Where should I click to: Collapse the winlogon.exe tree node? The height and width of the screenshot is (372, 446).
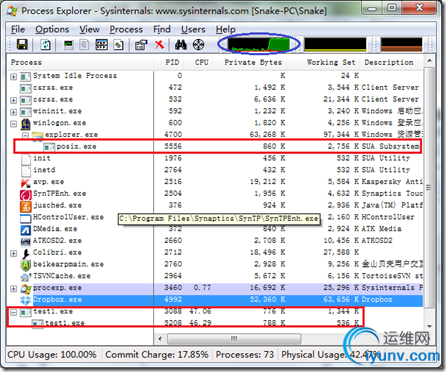(x=13, y=124)
